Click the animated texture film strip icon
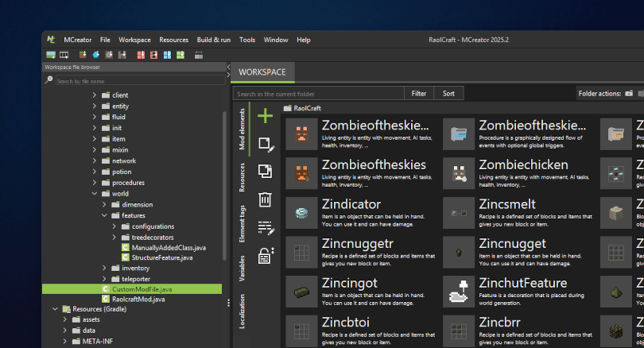 tap(64, 55)
